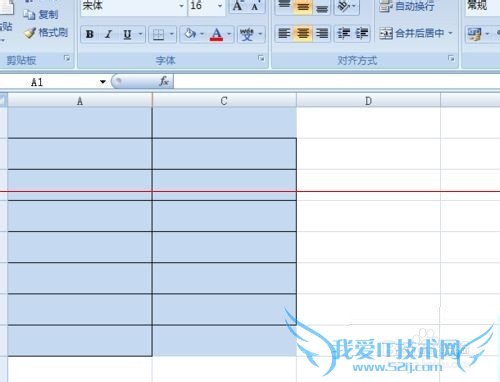This screenshot has height=382, width=500.
Task: Open font color dropdown arrow
Action: tap(229, 34)
